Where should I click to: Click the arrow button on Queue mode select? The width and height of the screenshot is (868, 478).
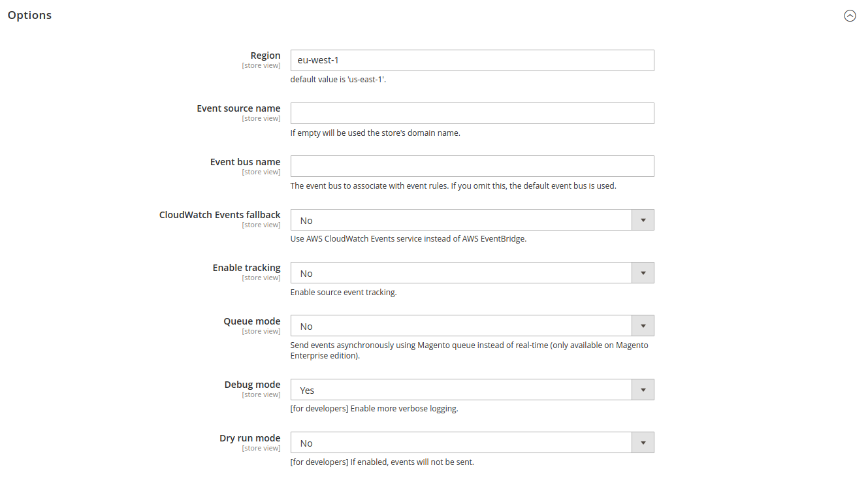[x=643, y=326]
